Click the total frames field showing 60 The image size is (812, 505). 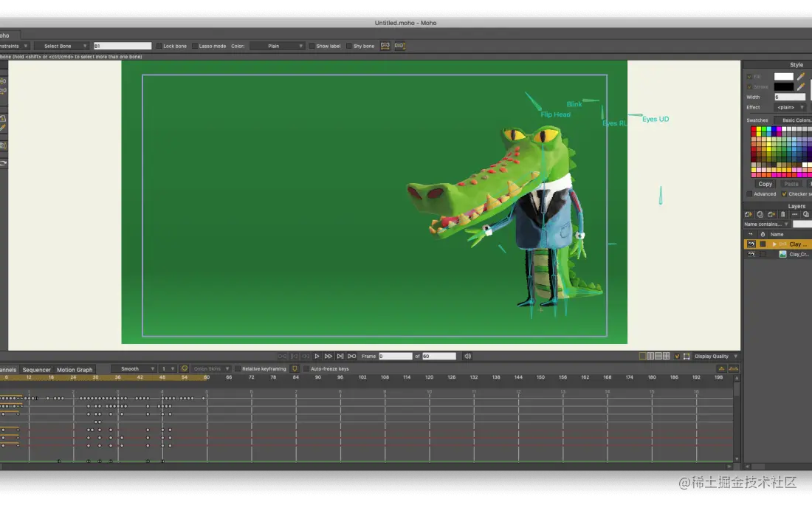(x=439, y=357)
